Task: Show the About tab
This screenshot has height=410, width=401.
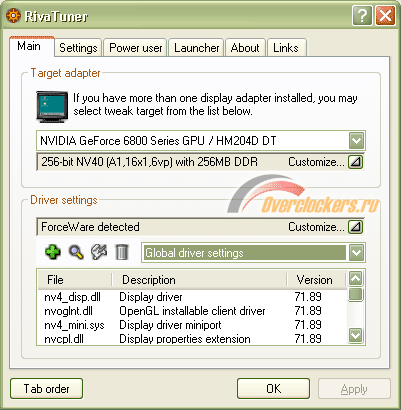Action: 245,48
